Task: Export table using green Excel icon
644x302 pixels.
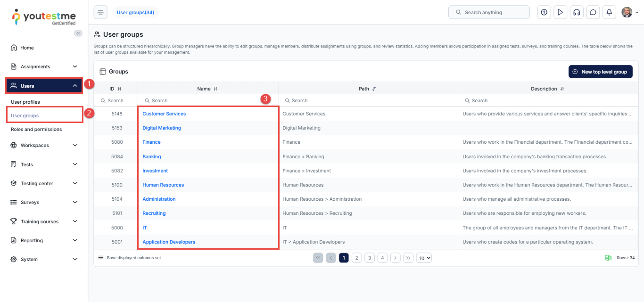Action: [x=608, y=258]
